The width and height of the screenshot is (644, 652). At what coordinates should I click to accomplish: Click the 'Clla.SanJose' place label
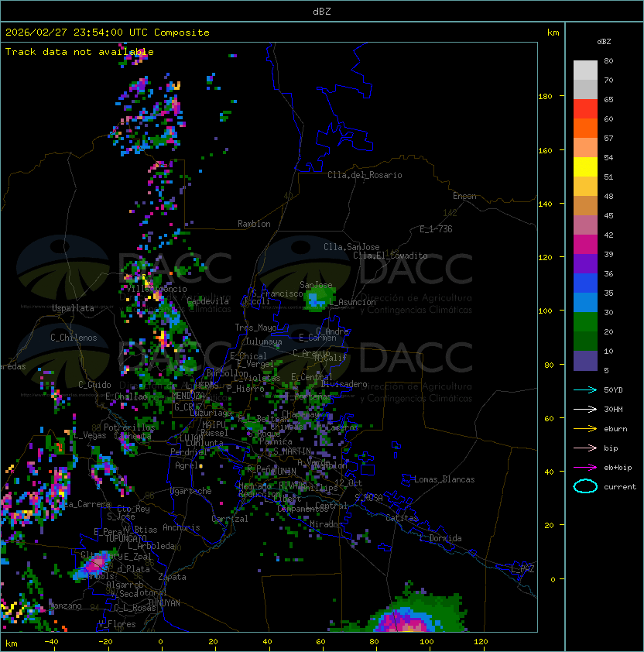click(351, 247)
